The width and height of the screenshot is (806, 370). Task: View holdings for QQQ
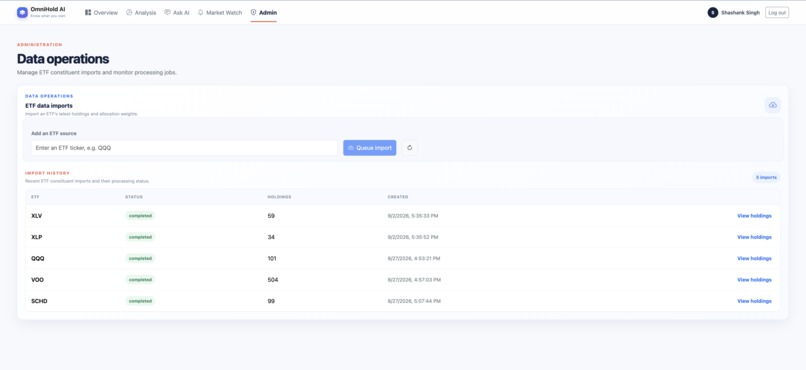pyautogui.click(x=754, y=258)
